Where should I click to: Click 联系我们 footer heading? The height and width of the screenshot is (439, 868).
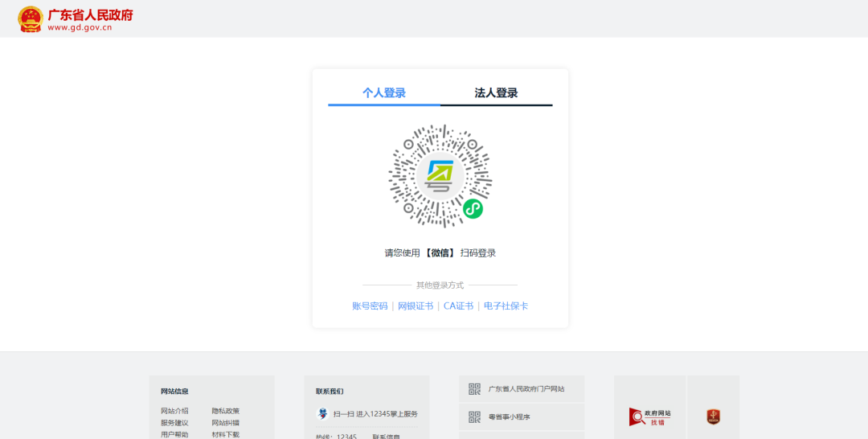(x=330, y=392)
